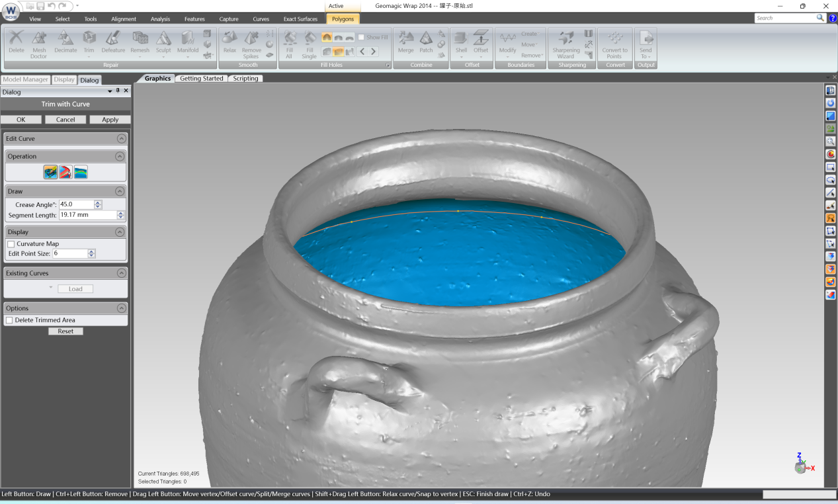Click the Apply button in the dialog

click(x=110, y=119)
